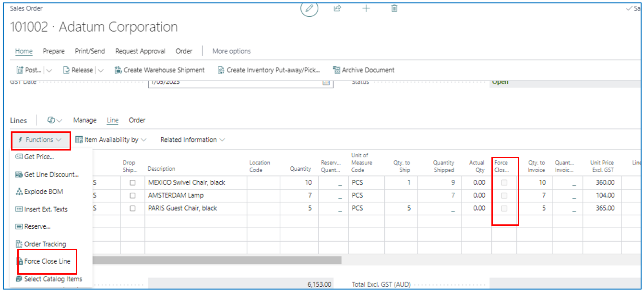Click the plus icon to add new
The height and width of the screenshot is (291, 644).
coord(366,8)
